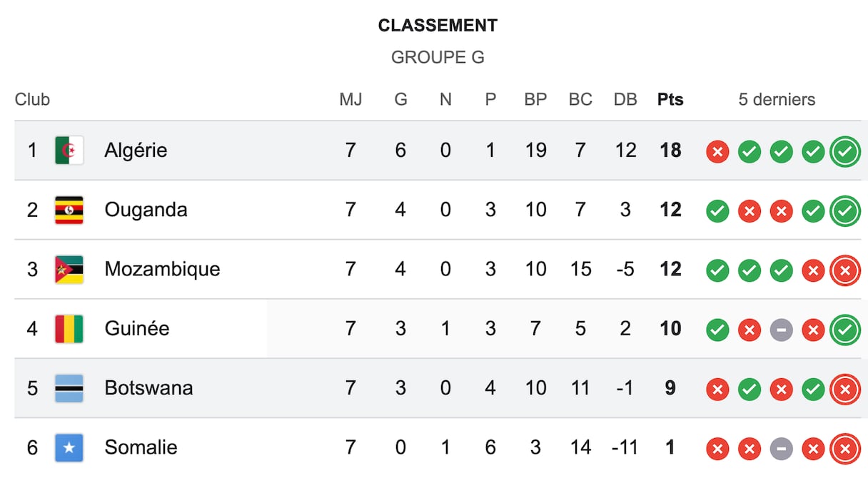Click the Algérie flag icon

point(69,151)
